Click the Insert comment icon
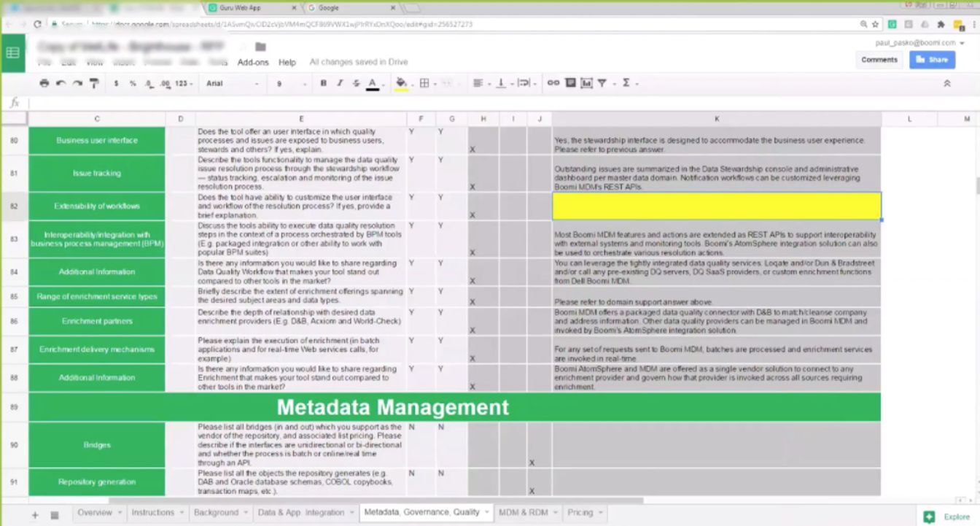The width and height of the screenshot is (980, 526). pyautogui.click(x=570, y=83)
